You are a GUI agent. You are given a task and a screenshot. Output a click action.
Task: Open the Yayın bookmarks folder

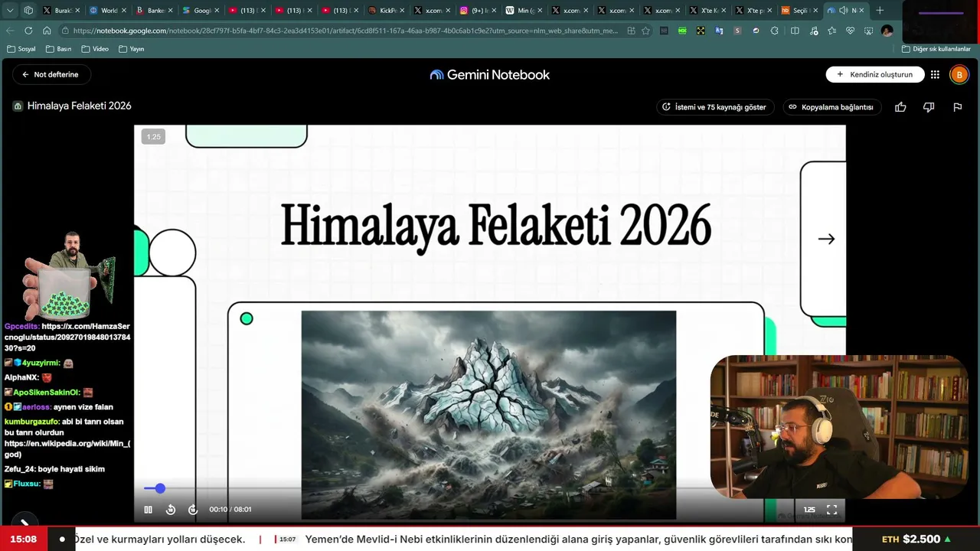pos(131,49)
